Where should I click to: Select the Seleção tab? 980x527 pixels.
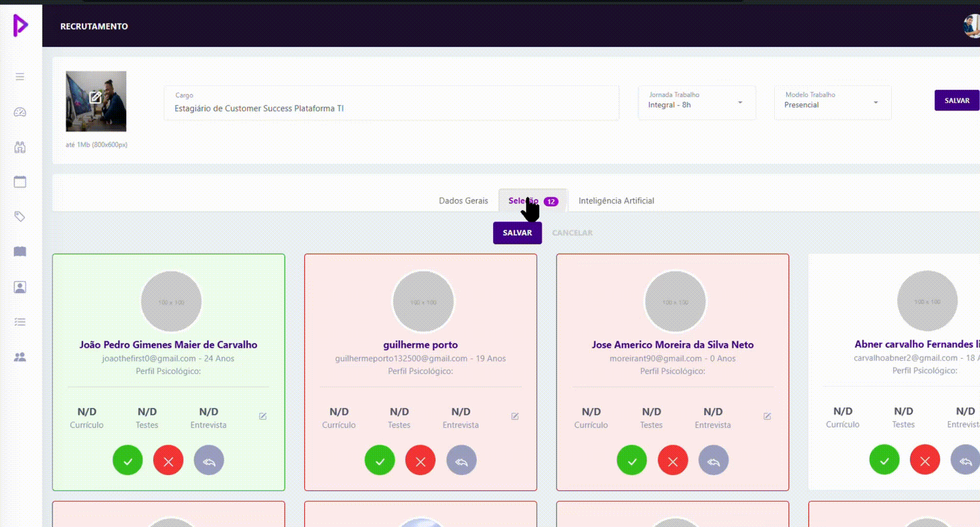(x=533, y=201)
